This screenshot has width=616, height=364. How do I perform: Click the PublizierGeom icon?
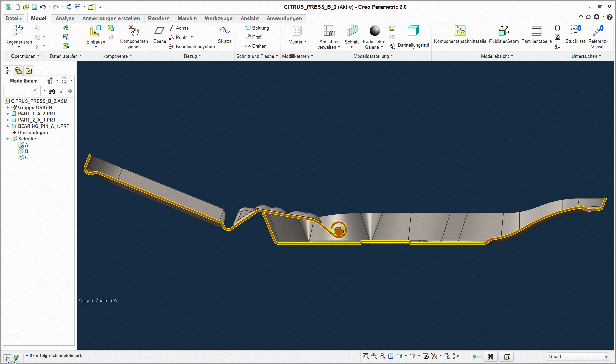pos(504,31)
